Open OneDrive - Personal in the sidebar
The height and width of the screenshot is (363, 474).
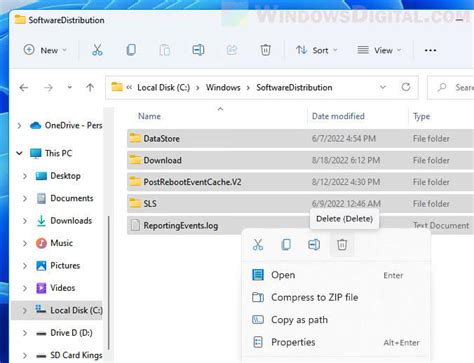click(x=66, y=125)
